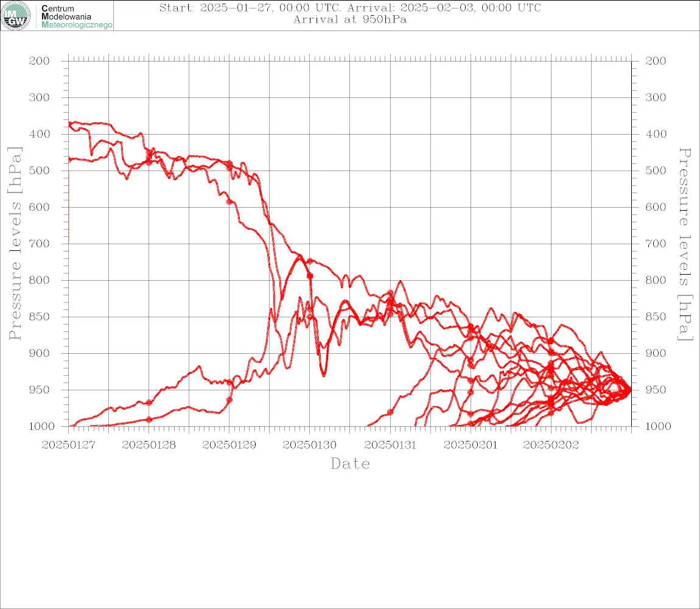Viewport: 700px width, 609px height.
Task: Click the 20250131 date label
Action: click(x=390, y=445)
